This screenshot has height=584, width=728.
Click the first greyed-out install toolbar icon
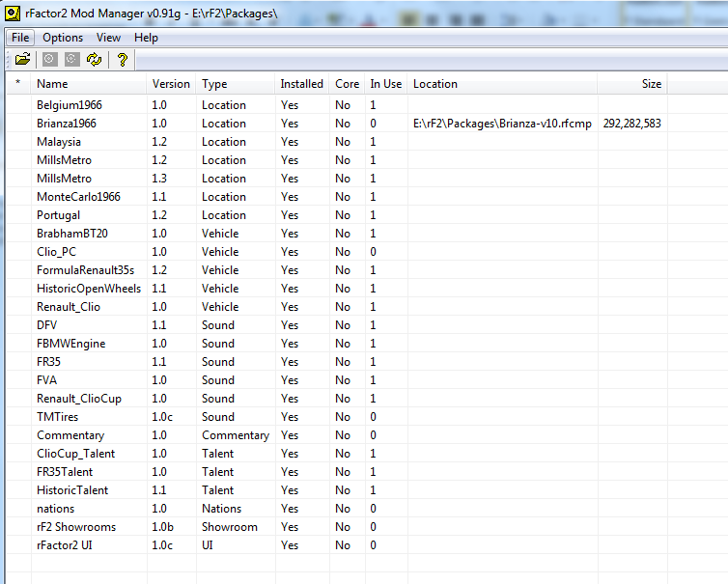50,60
